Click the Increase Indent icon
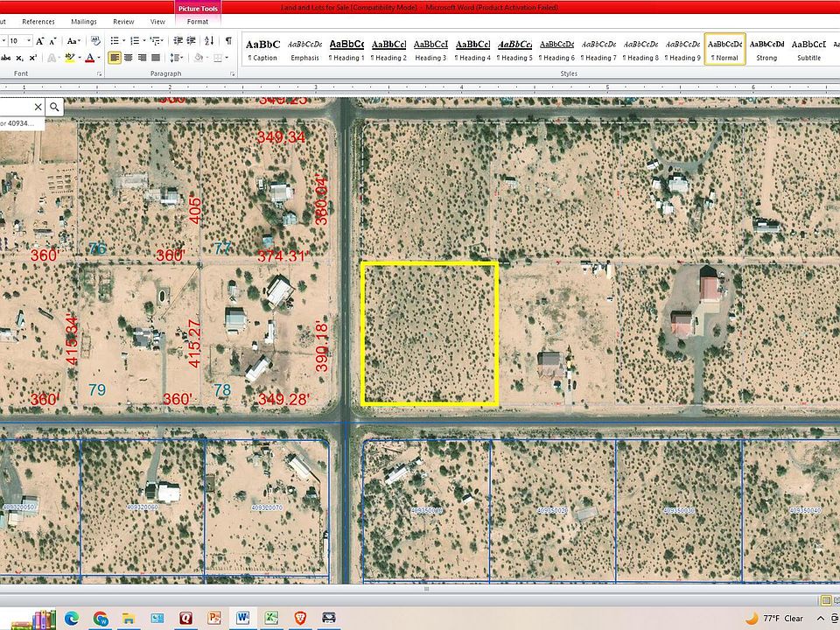Screen dimensions: 840x630 tap(192, 40)
